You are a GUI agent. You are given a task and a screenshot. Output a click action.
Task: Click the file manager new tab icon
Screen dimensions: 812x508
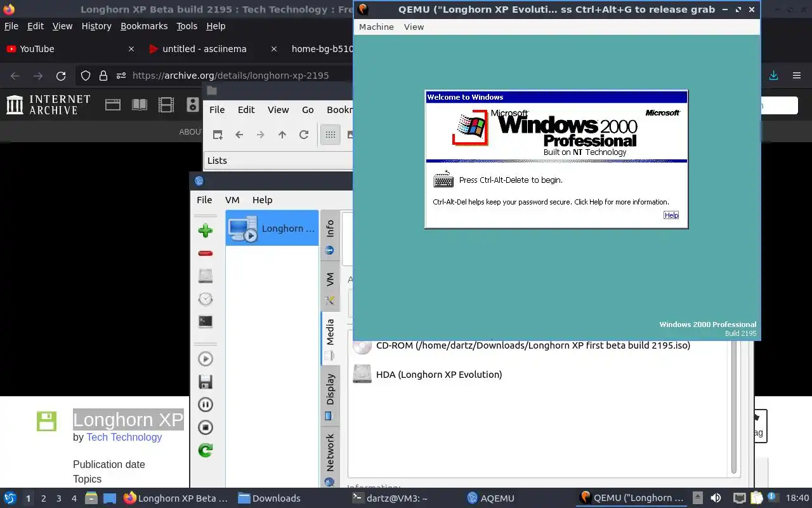pyautogui.click(x=218, y=135)
